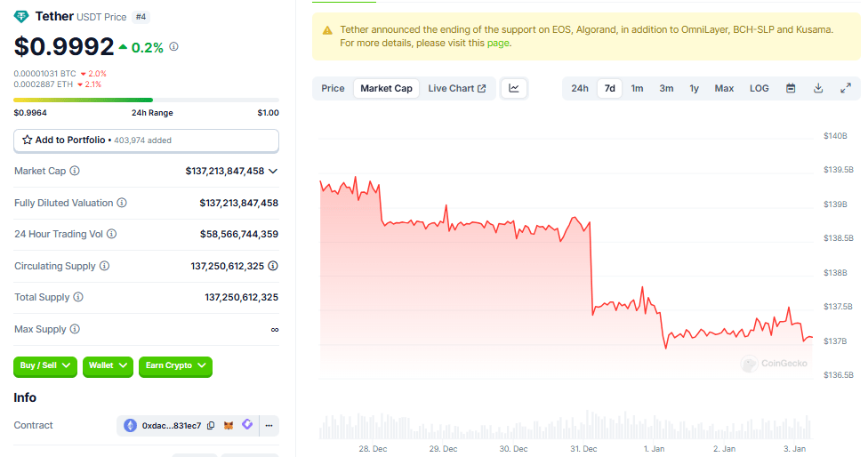
Task: Click the $0.9992 price value
Action: [x=64, y=46]
